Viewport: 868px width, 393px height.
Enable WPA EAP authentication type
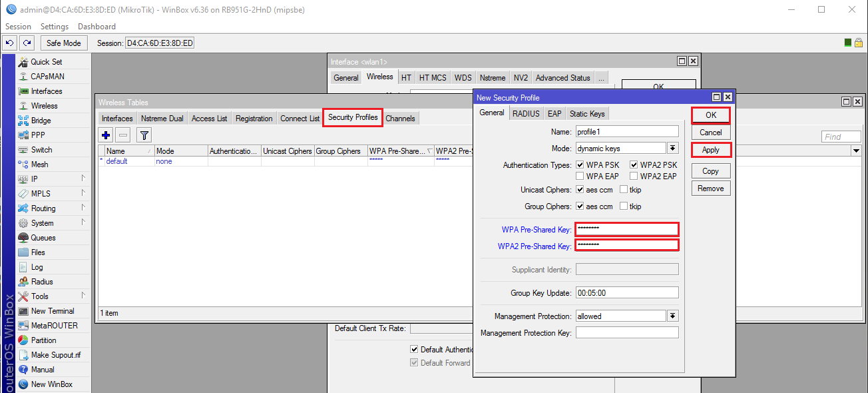(x=580, y=176)
